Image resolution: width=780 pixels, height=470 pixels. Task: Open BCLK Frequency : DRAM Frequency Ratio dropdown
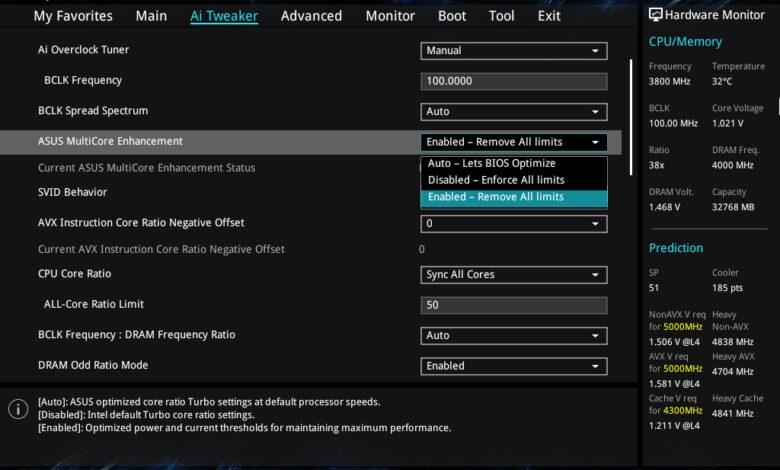click(514, 336)
